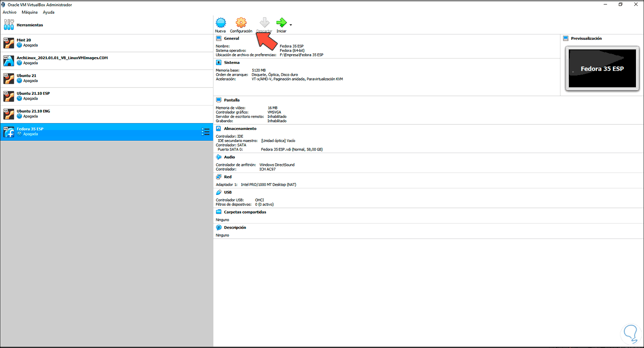
Task: Click the ArchLinux OS icon
Action: (9, 61)
